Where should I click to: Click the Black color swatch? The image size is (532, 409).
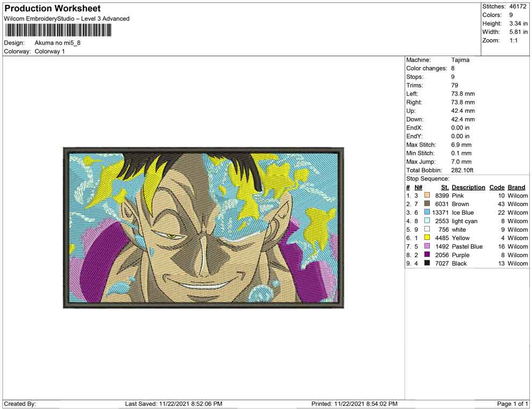pos(427,263)
